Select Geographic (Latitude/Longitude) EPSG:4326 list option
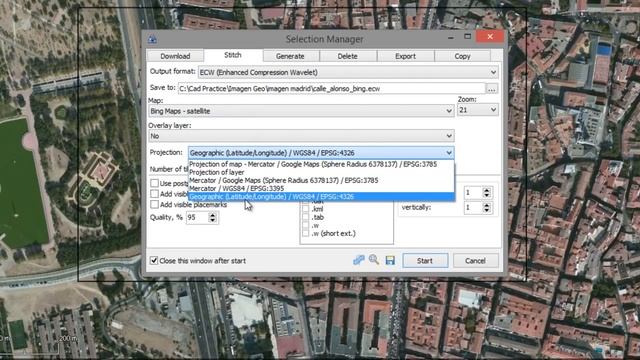 coord(321,197)
